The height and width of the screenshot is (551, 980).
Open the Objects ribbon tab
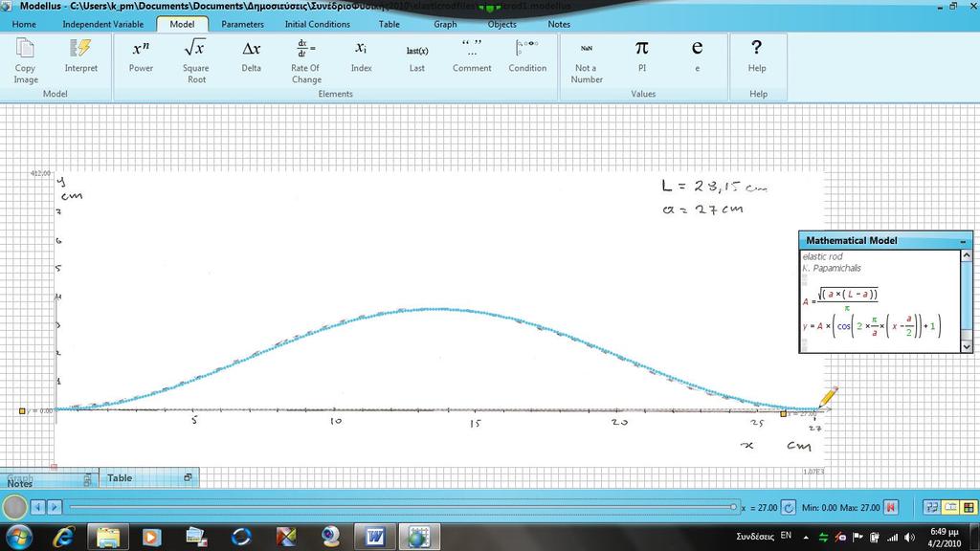click(501, 24)
